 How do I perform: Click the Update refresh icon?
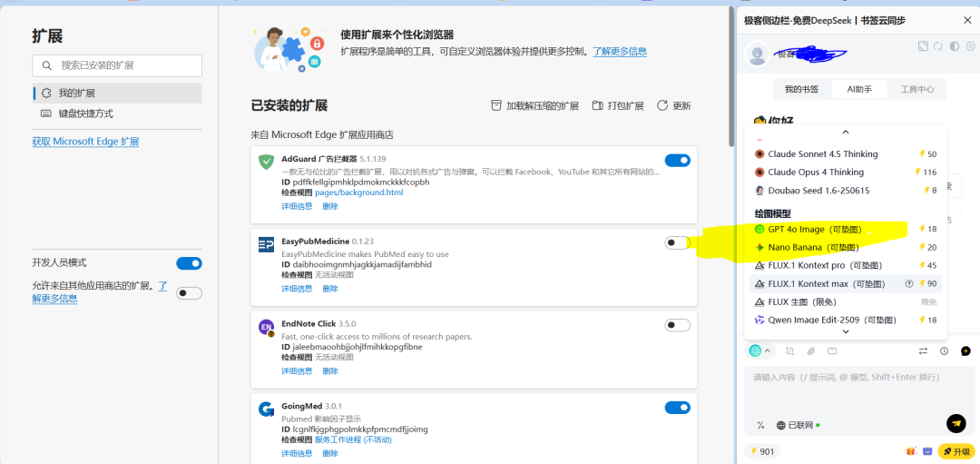662,105
